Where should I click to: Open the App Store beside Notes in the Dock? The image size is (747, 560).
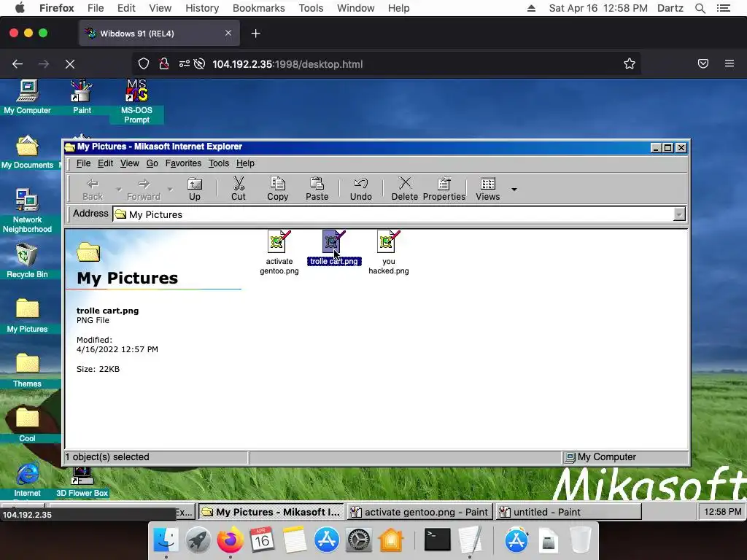click(x=326, y=540)
